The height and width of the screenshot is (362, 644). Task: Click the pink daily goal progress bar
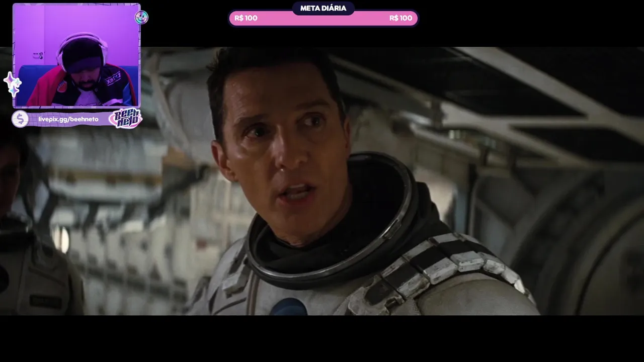coord(323,18)
